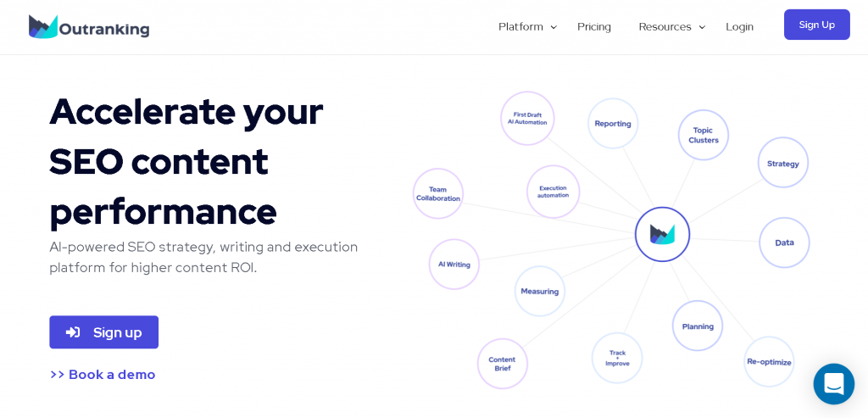The image size is (868, 418).
Task: Select the First Draft AI Automation bubble
Action: [x=527, y=118]
